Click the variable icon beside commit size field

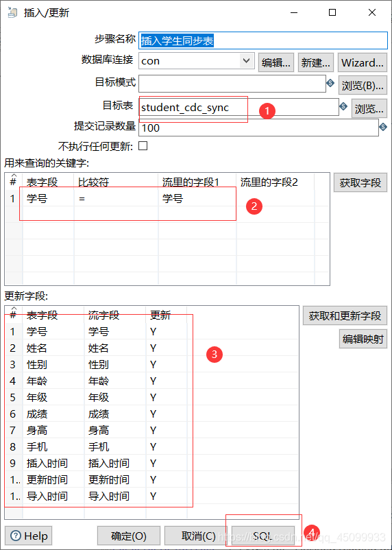coord(383,127)
